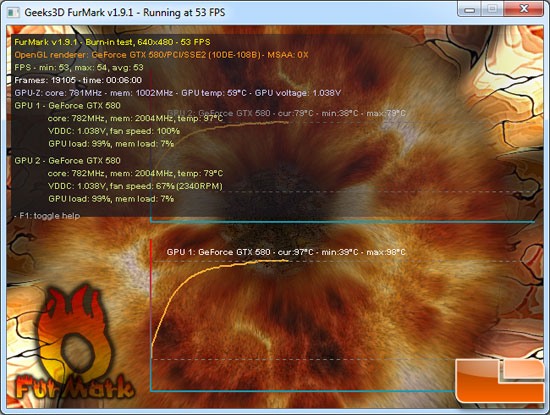550x415 pixels.
Task: Click the FurMark flame logo
Action: pyautogui.click(x=74, y=344)
